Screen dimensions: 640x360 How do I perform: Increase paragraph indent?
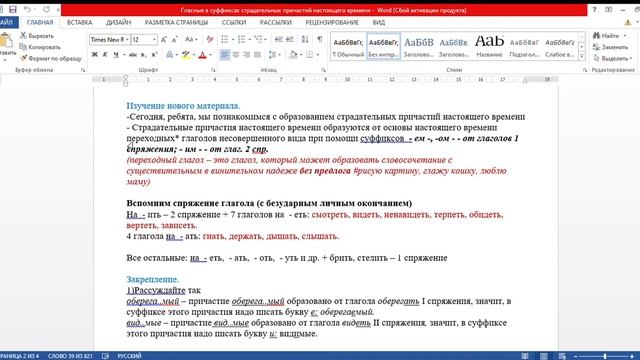(290, 40)
